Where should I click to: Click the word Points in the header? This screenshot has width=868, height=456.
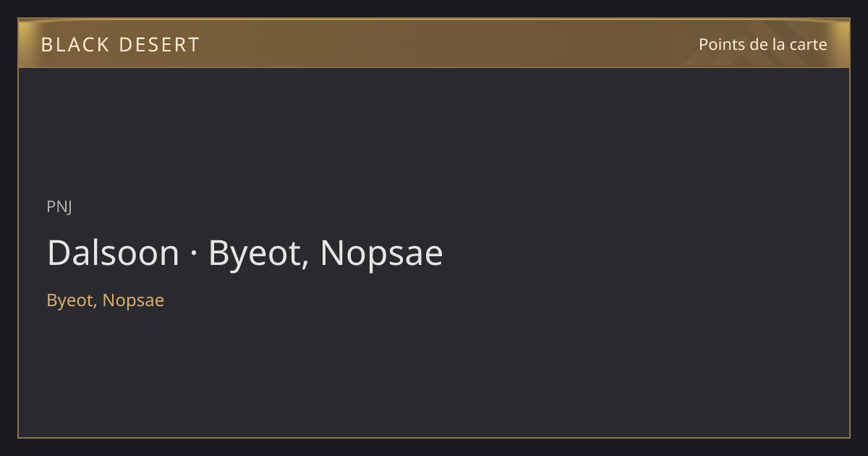(x=722, y=44)
